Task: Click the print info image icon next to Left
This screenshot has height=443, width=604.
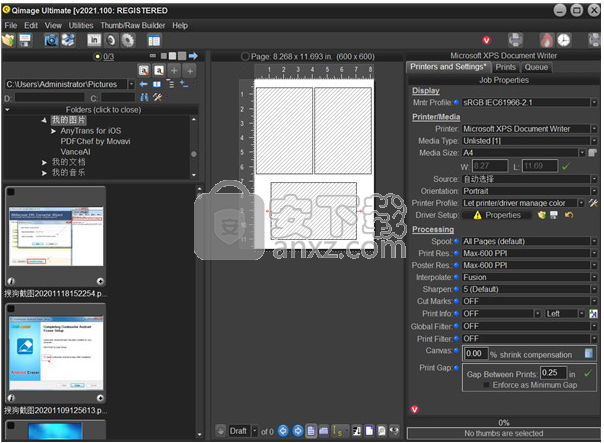Action: click(593, 314)
